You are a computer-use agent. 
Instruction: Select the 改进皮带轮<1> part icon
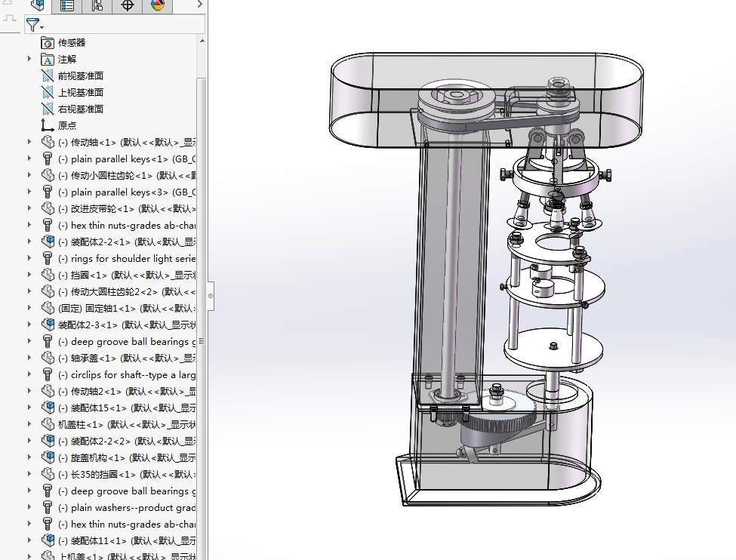(48, 209)
